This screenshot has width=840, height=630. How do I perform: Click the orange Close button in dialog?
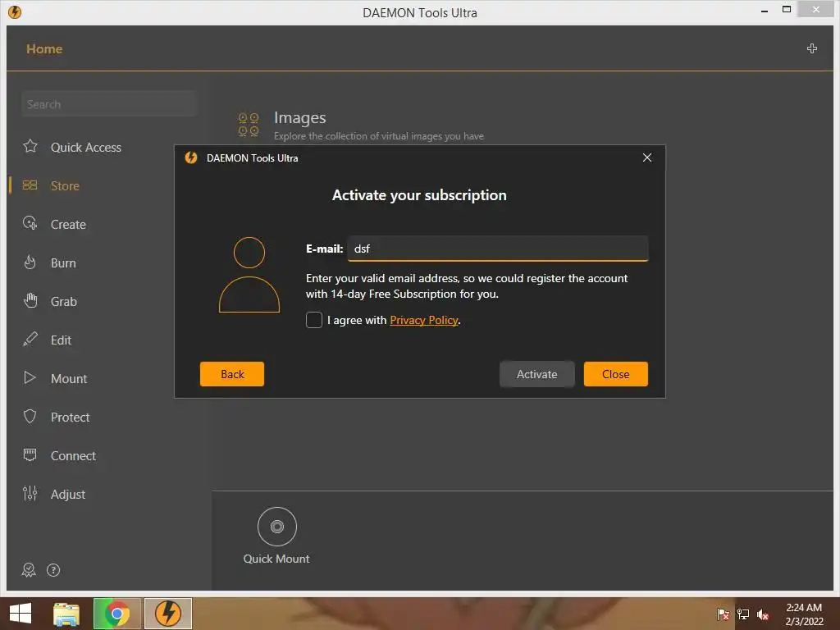click(615, 374)
